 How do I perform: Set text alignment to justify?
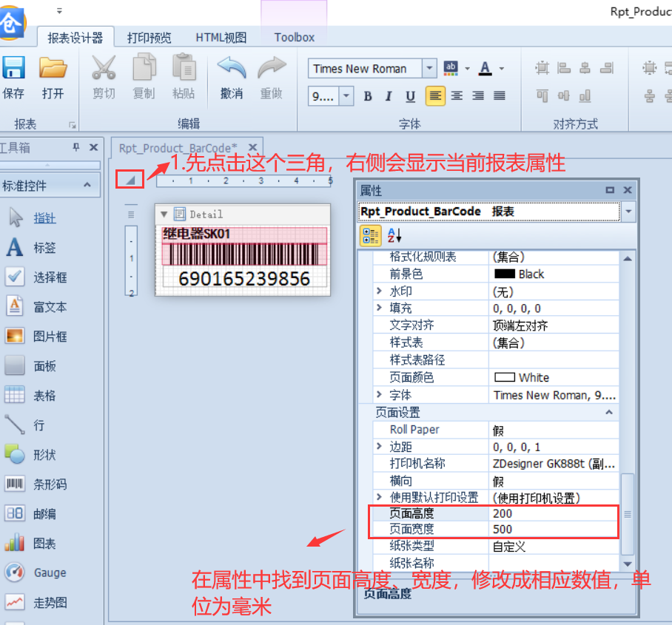(x=500, y=95)
